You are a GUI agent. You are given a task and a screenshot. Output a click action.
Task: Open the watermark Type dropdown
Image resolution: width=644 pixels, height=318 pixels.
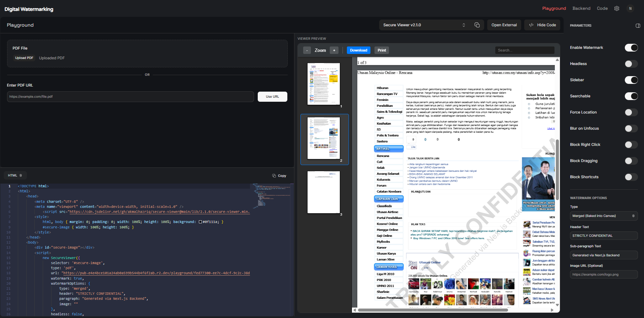(604, 216)
